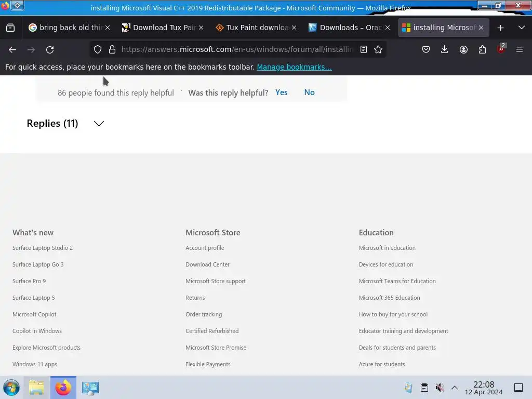Screen dimensions: 532x399
Task: Open Microsoft Store support link
Action: pos(216,281)
